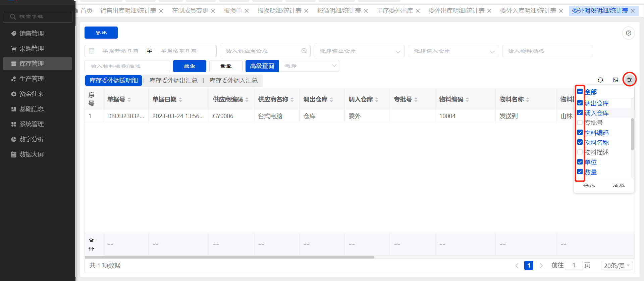Click the 生产管理 sidebar icon

[x=14, y=79]
